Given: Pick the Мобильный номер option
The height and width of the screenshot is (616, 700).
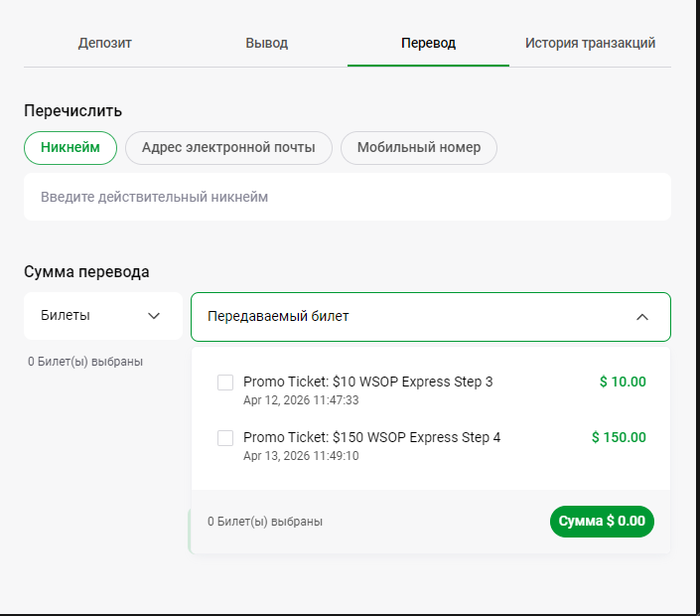Looking at the screenshot, I should 419,147.
